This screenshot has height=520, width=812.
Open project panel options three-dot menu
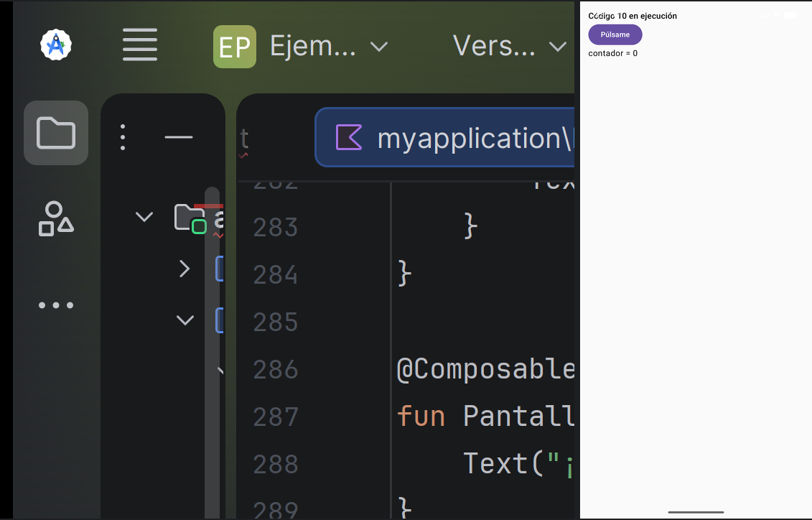[x=123, y=137]
